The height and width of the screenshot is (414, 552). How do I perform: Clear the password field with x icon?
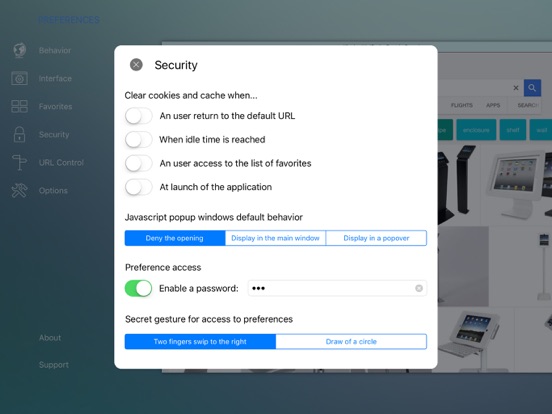[419, 288]
